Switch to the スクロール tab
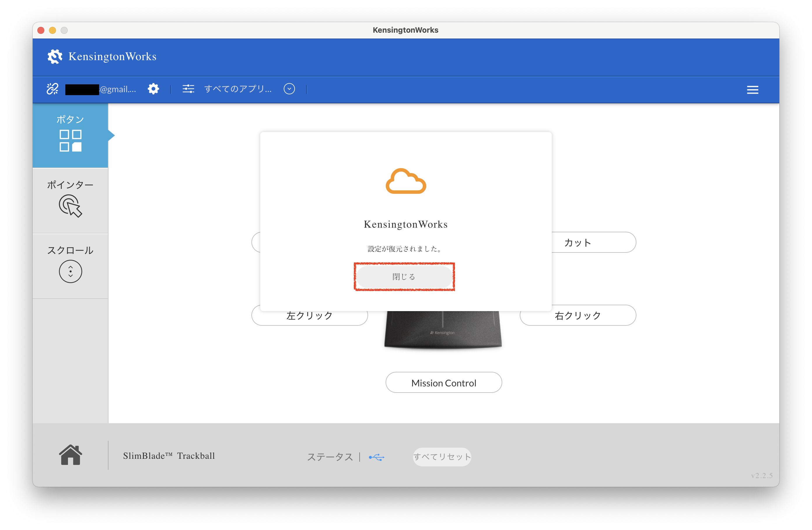The height and width of the screenshot is (530, 812). [x=70, y=266]
